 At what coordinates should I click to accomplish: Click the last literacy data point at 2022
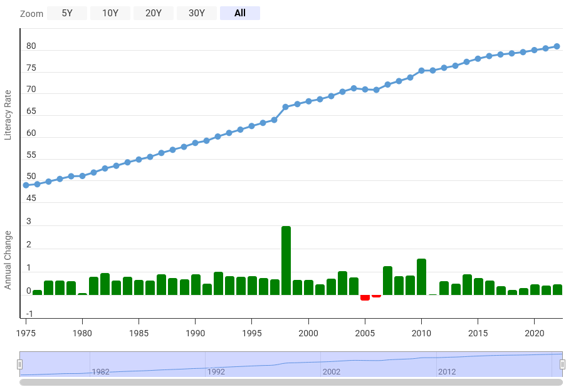click(557, 46)
